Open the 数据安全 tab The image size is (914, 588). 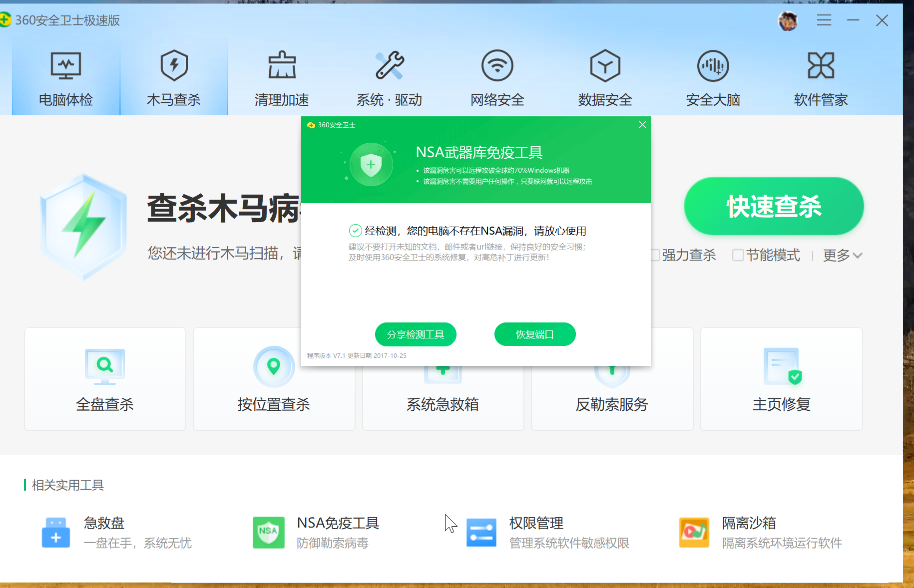point(605,78)
